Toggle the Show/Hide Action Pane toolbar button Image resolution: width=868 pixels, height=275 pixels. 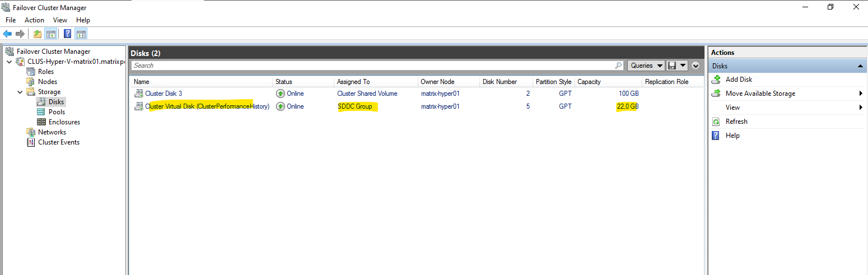(81, 34)
